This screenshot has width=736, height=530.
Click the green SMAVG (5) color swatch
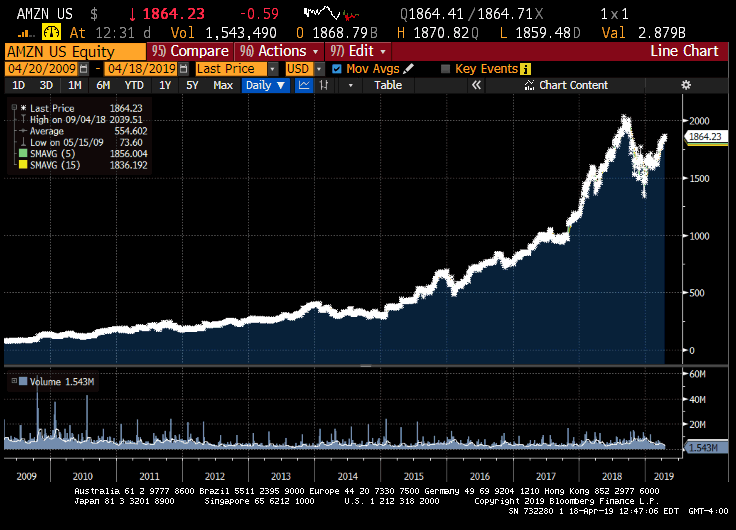23,154
